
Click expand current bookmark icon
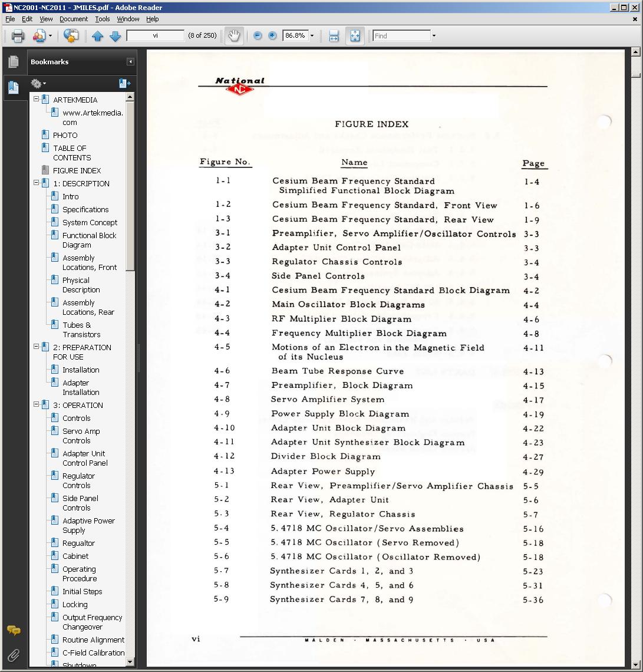[x=125, y=83]
